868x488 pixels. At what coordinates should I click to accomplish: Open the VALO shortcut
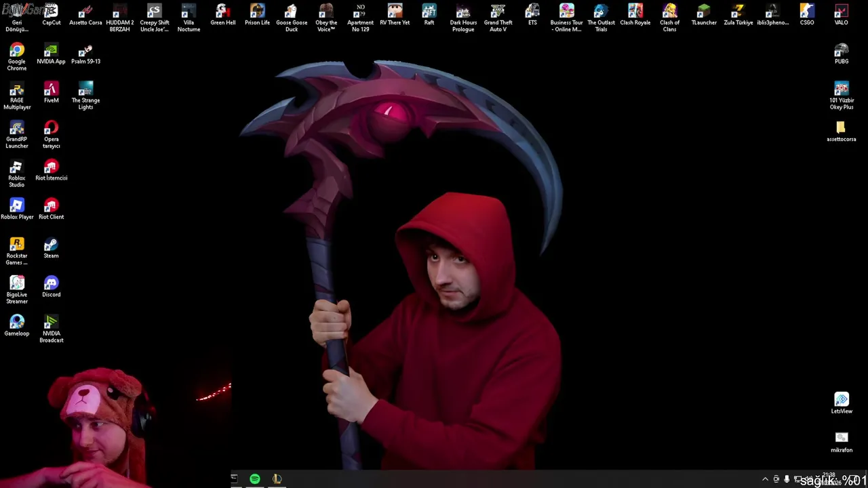click(841, 15)
